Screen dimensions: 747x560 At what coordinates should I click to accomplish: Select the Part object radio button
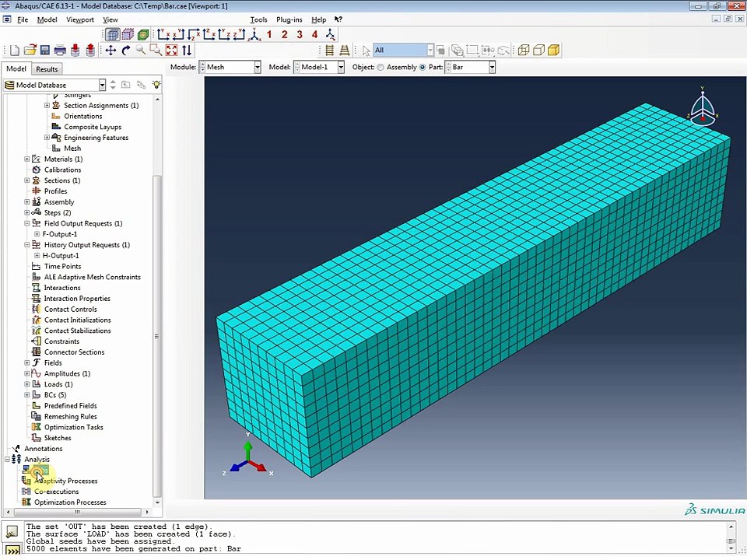click(422, 67)
